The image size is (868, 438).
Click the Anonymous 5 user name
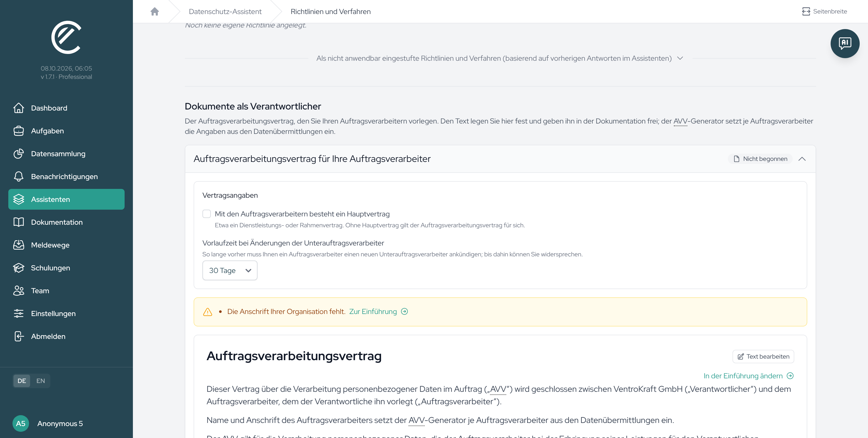[60, 423]
